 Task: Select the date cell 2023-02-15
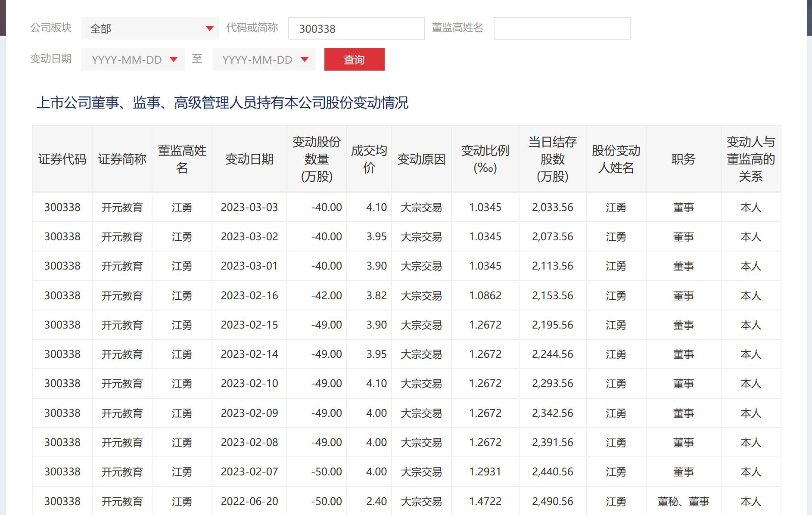[249, 325]
